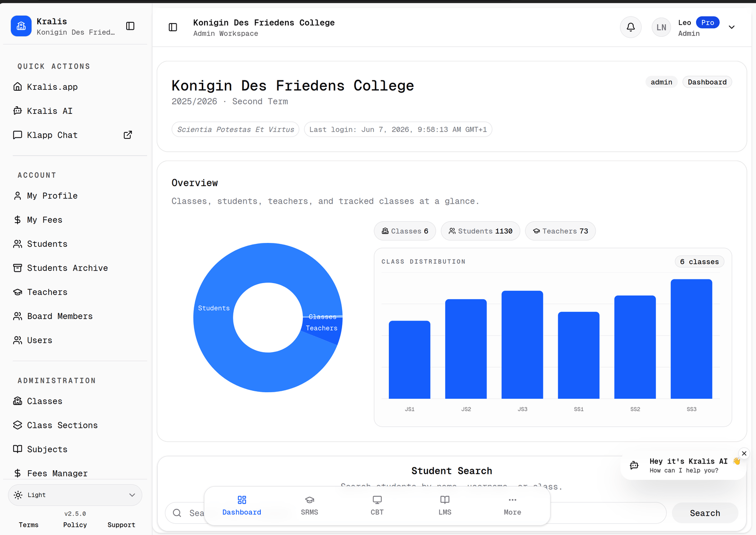Open the Support link

tap(121, 525)
